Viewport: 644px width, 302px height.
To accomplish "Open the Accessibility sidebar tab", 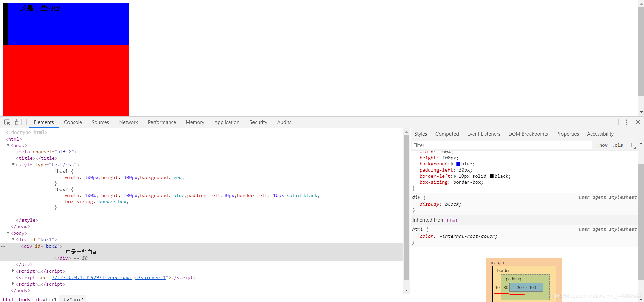I will [600, 134].
